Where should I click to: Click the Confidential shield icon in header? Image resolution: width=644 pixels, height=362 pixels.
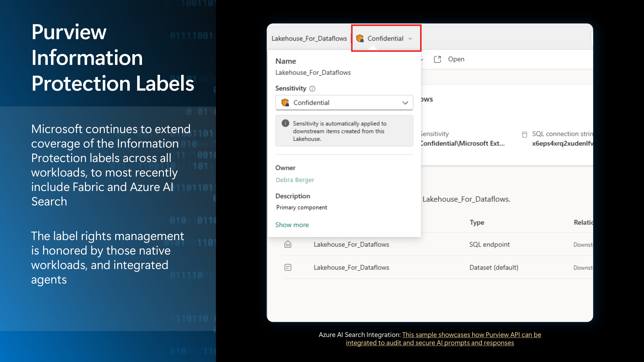[360, 38]
